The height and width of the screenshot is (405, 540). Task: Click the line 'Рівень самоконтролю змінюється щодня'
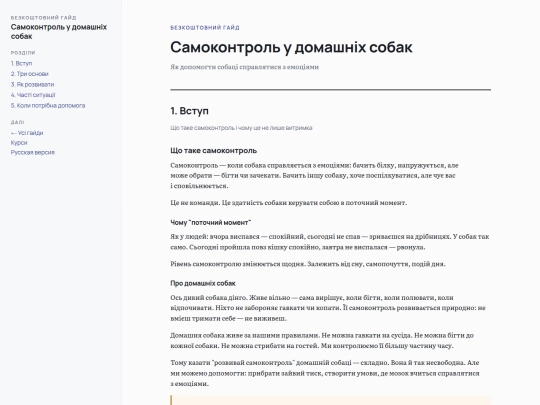[x=308, y=264]
